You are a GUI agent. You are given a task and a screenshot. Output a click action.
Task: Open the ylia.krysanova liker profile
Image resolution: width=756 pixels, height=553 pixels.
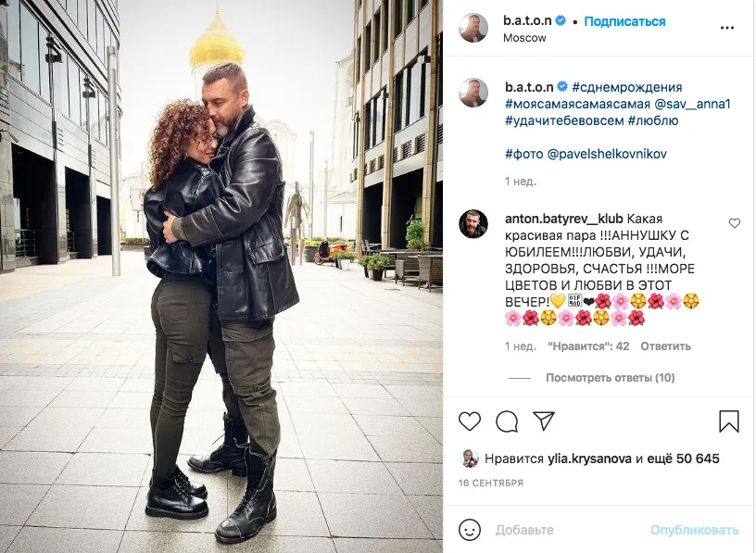click(589, 459)
